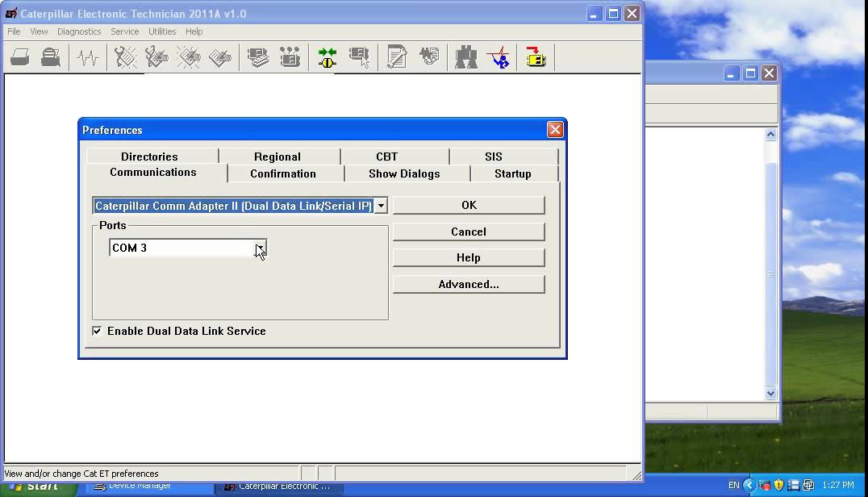The height and width of the screenshot is (497, 868).
Task: Click the EN language indicator in tray
Action: click(733, 486)
